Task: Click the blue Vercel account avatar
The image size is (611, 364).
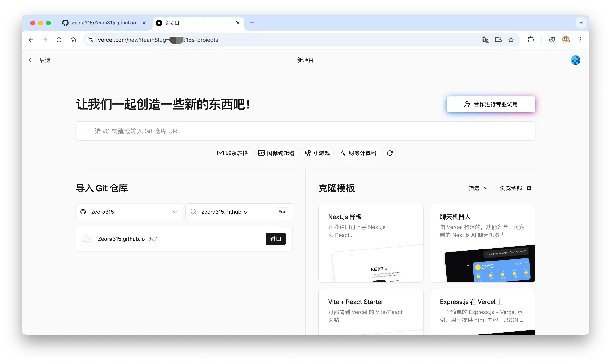Action: point(575,60)
